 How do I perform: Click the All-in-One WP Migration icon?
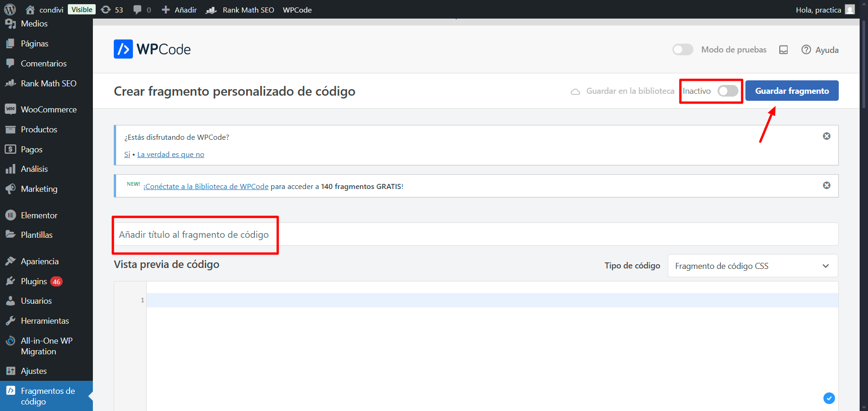10,341
